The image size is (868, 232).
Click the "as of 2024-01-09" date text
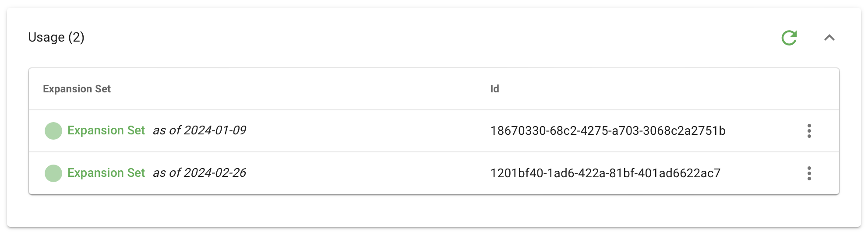pos(199,130)
